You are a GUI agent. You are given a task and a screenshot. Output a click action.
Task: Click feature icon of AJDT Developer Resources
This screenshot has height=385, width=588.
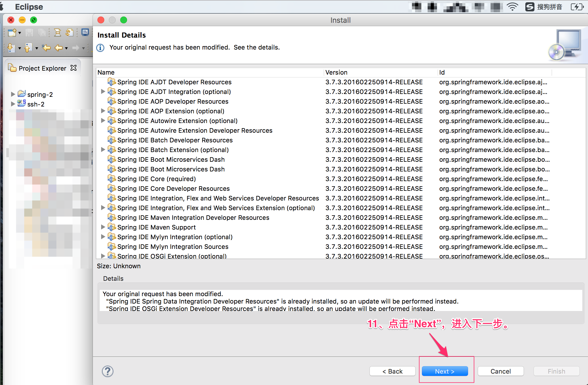pos(112,82)
